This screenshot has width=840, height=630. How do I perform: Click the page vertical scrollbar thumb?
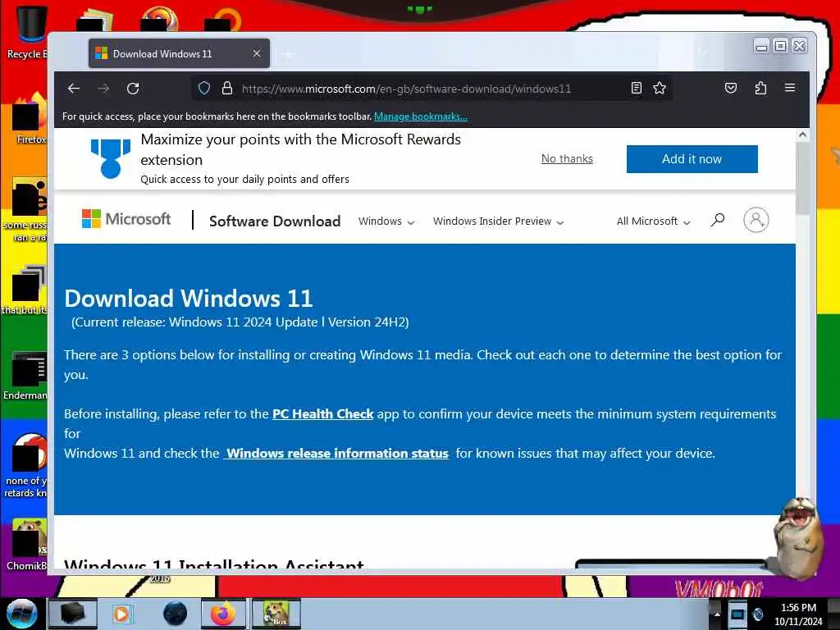tap(802, 178)
